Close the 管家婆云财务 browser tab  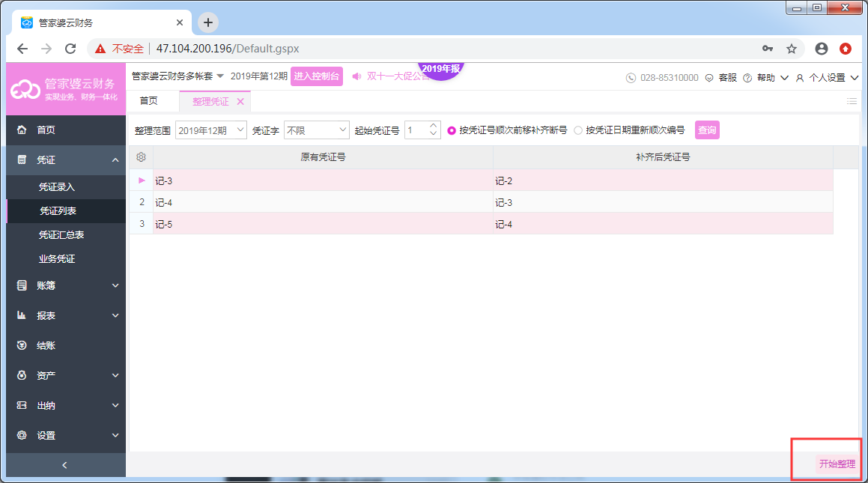click(179, 22)
